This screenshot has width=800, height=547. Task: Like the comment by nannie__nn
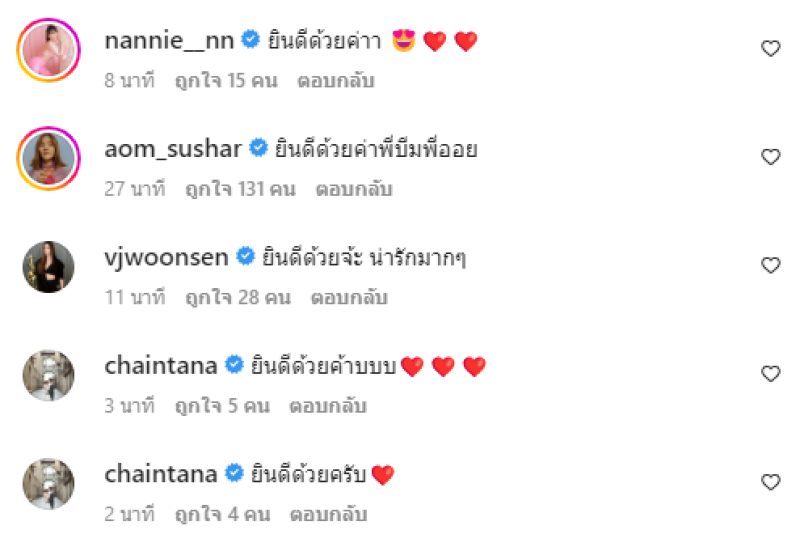coord(770,48)
